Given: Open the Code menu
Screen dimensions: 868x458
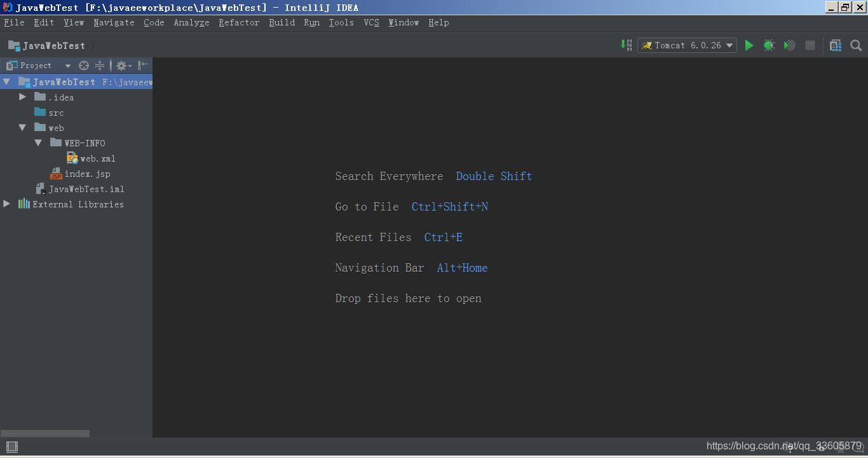Looking at the screenshot, I should (x=154, y=22).
